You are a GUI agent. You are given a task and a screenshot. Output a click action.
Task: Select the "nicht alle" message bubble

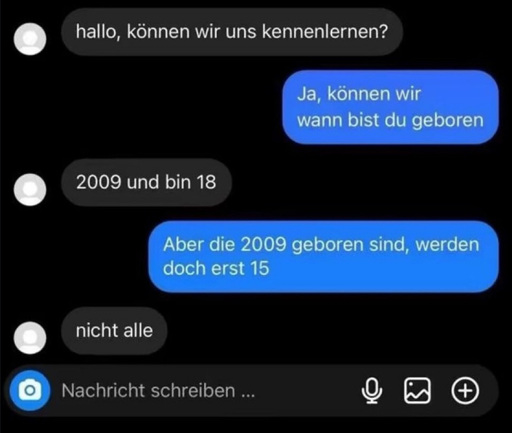[x=114, y=331]
